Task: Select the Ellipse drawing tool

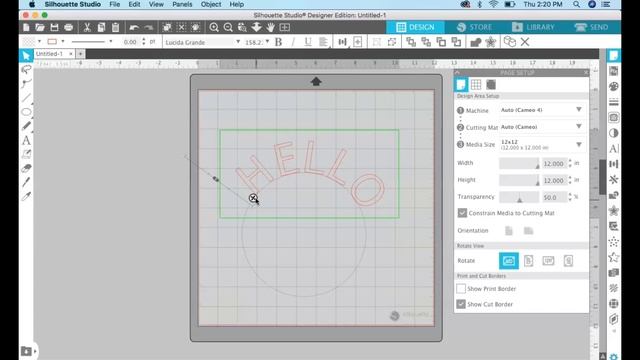Action: (27, 112)
